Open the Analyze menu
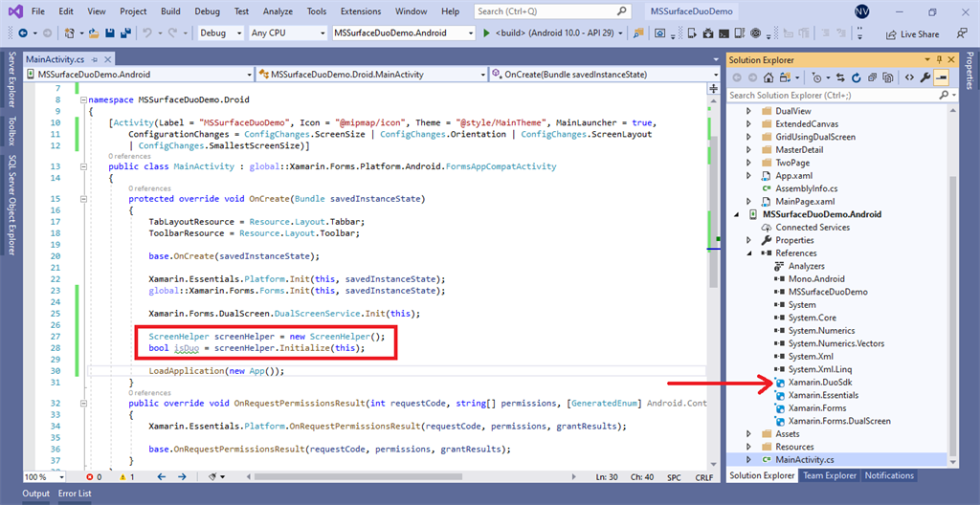Image resolution: width=980 pixels, height=505 pixels. [278, 11]
